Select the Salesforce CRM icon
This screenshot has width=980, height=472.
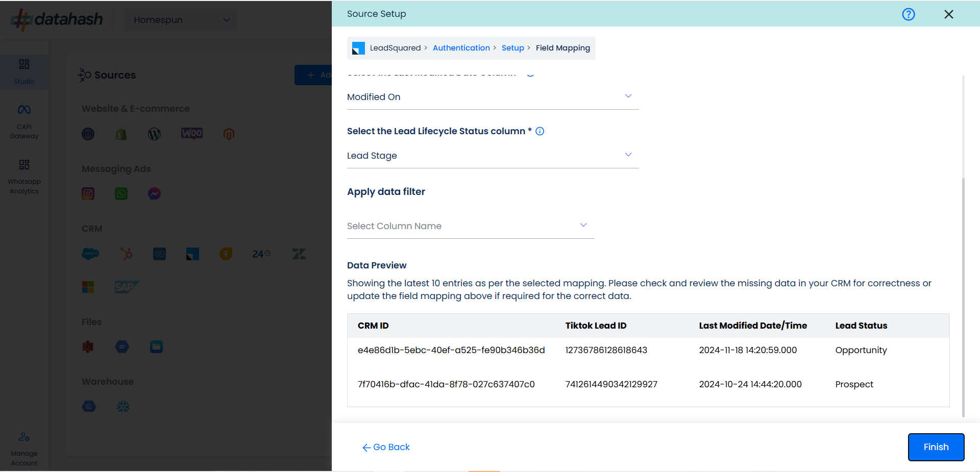(x=90, y=254)
